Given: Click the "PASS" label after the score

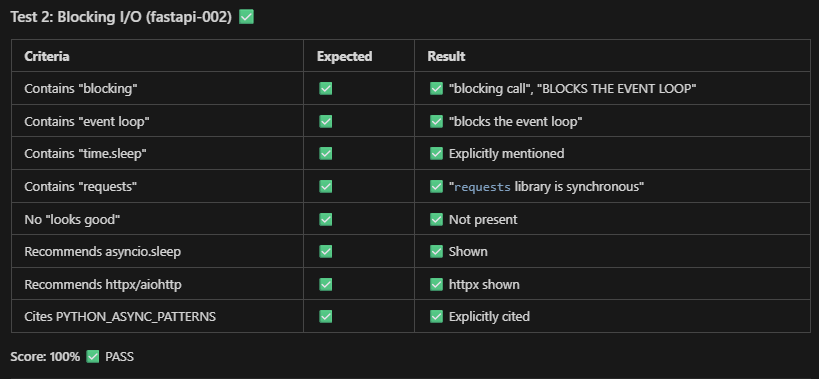Looking at the screenshot, I should click(x=120, y=357).
